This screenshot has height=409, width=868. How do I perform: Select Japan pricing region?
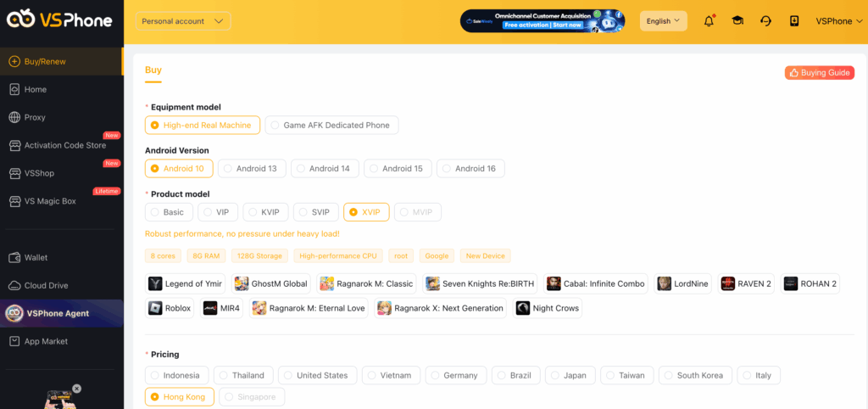570,375
